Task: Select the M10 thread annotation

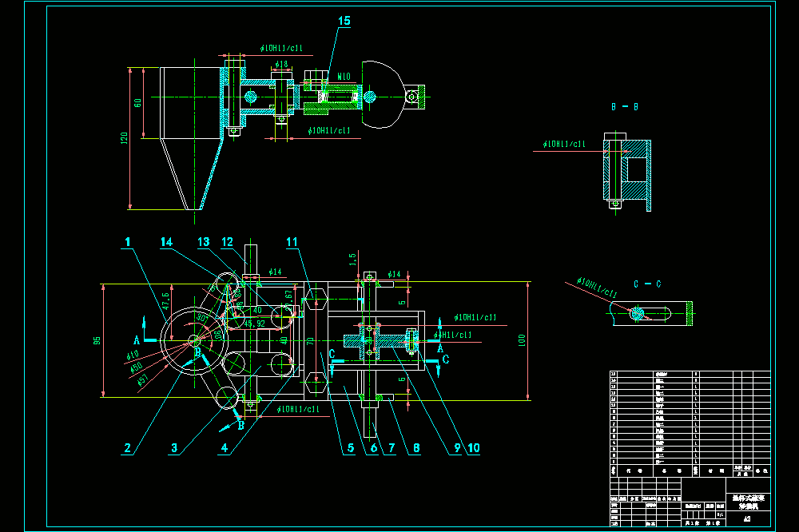Action: pos(344,77)
